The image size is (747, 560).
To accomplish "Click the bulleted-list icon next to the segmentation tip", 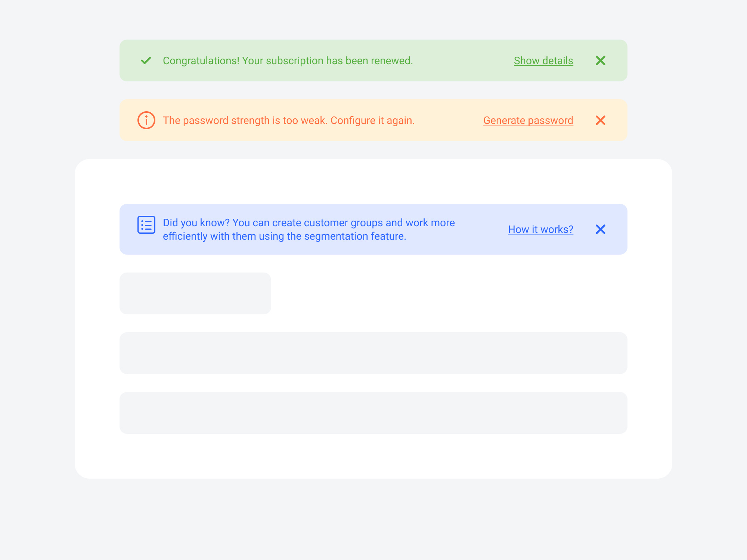I will pyautogui.click(x=146, y=225).
